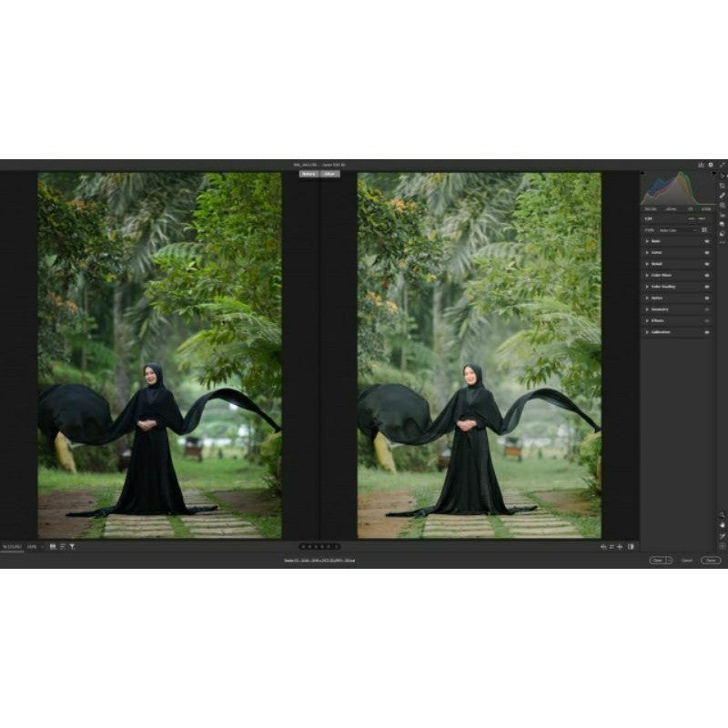The width and height of the screenshot is (728, 728).
Task: Click the Done button
Action: (711, 561)
